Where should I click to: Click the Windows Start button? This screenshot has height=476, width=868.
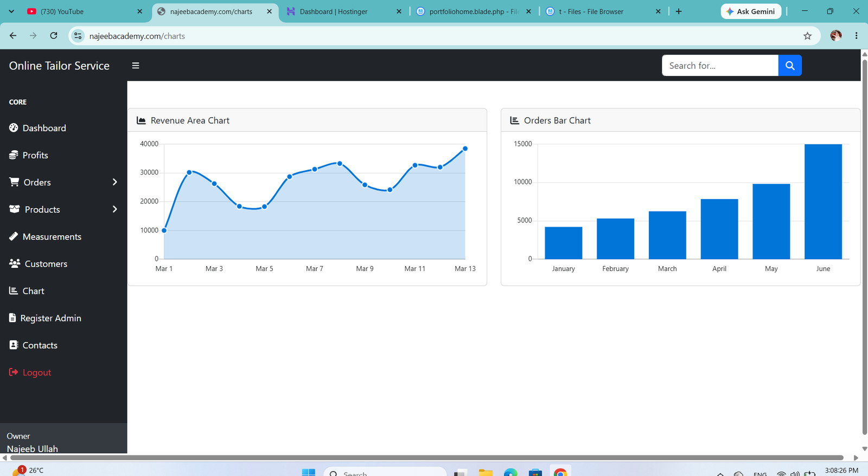pos(308,472)
